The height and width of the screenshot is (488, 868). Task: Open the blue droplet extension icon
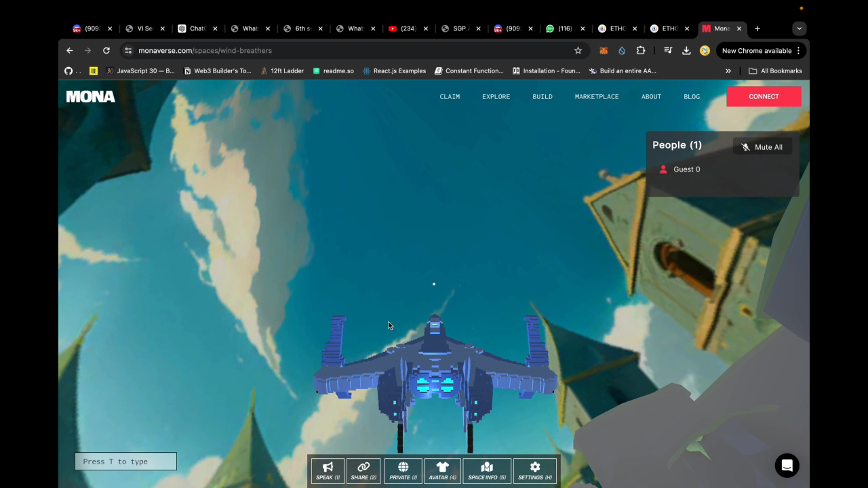(622, 50)
